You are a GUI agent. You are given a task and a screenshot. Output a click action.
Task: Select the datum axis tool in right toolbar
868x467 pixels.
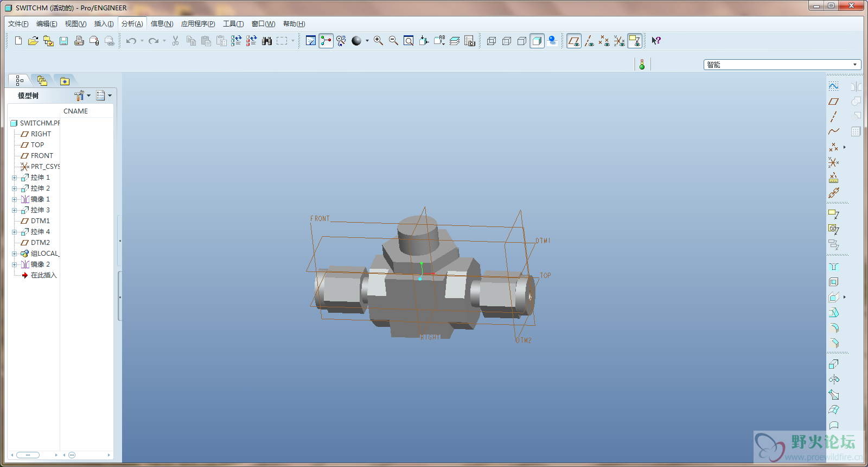(834, 117)
